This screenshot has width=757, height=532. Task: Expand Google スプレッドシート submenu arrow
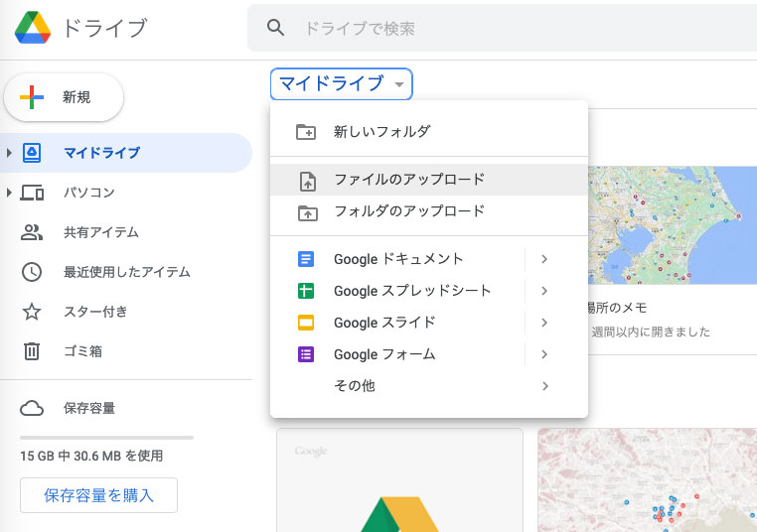pos(544,291)
